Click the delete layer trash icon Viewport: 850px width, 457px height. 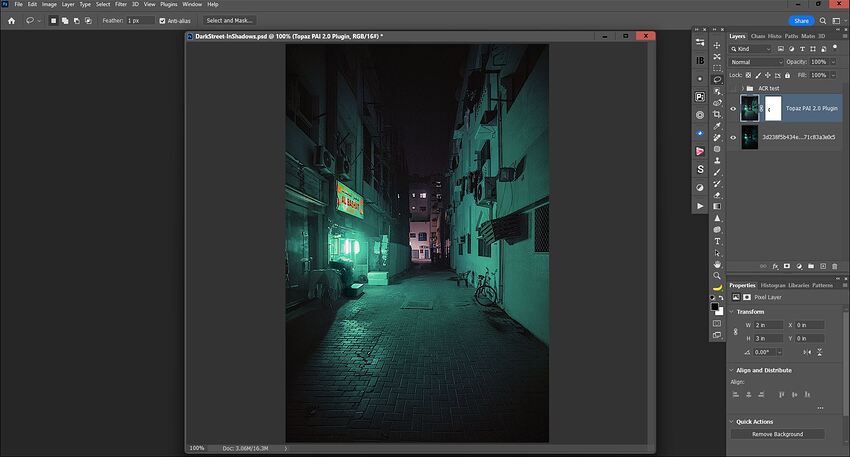[x=835, y=266]
